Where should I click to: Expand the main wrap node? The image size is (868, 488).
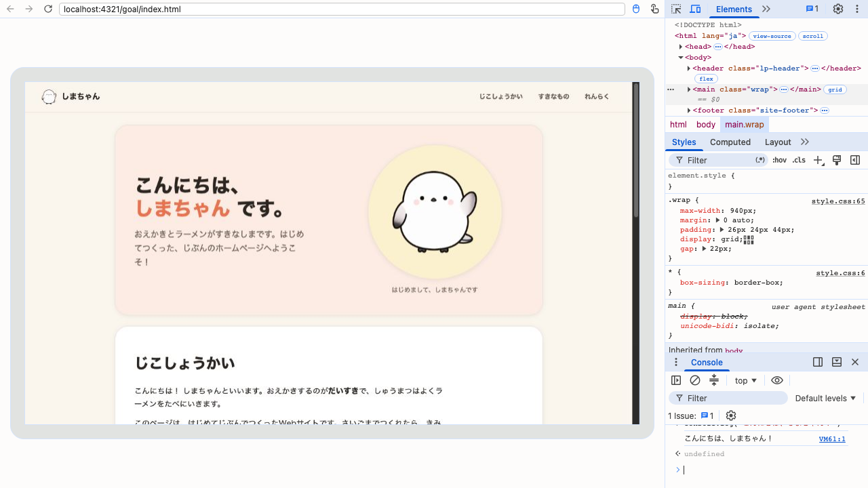click(x=689, y=89)
